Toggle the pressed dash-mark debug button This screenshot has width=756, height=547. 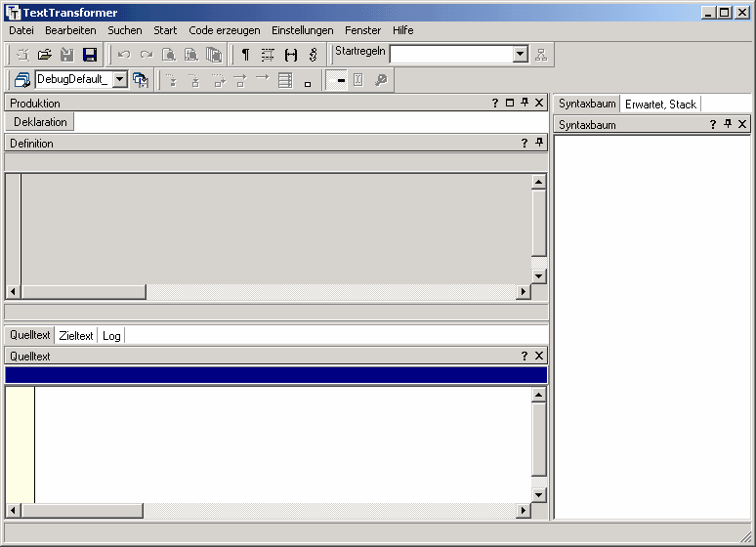click(x=336, y=80)
